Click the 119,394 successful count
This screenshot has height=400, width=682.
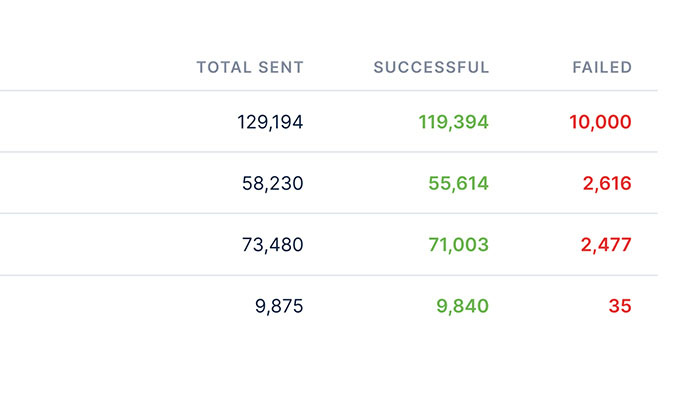(453, 122)
